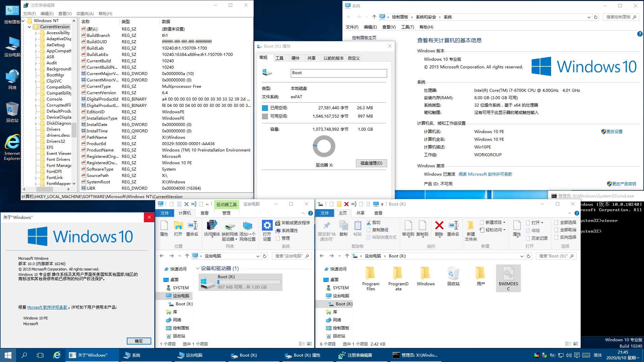Open Internet Explorer desktop icon
Viewport: 644px width, 362px height.
tap(12, 147)
